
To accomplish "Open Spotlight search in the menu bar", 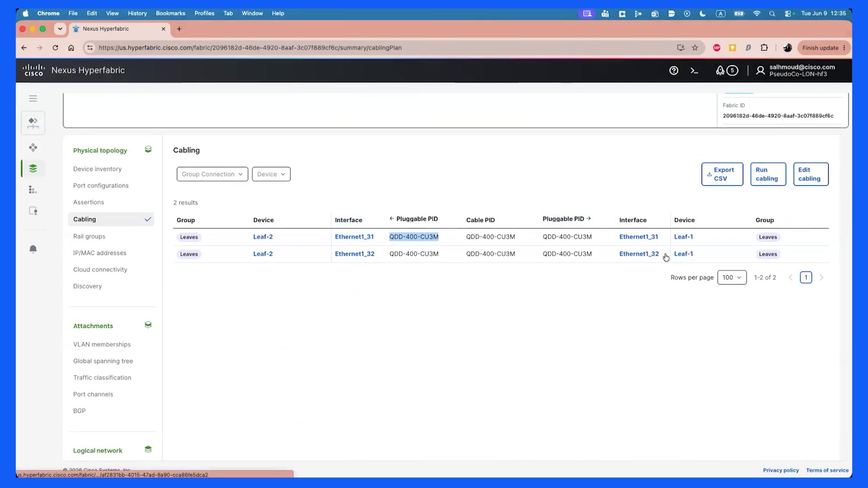I will (772, 14).
